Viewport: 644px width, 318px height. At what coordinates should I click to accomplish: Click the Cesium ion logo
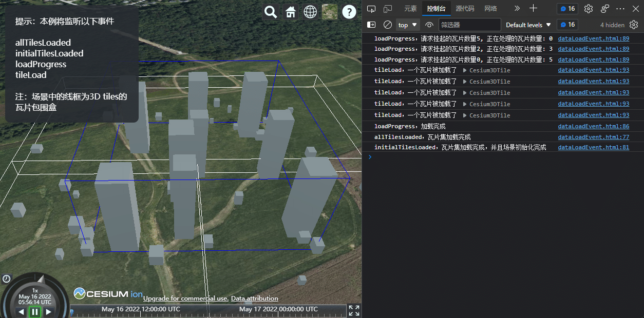point(108,294)
